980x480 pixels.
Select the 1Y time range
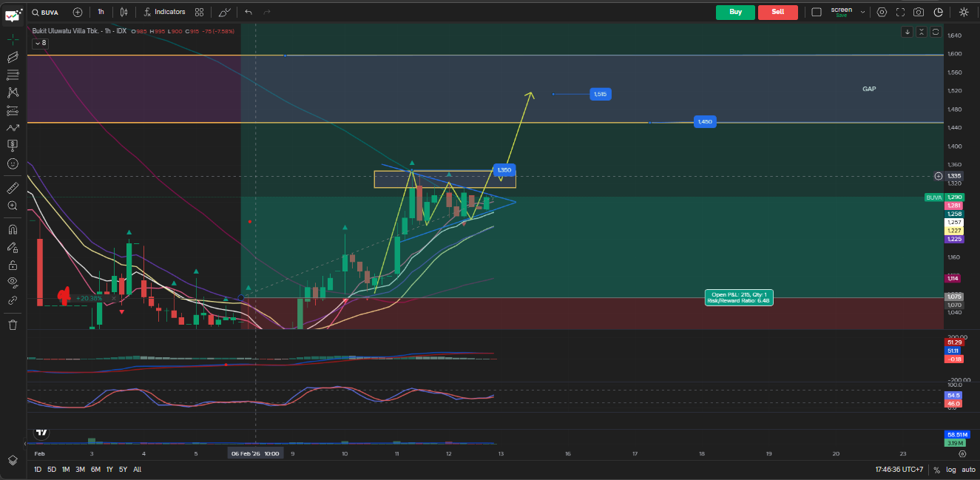click(x=109, y=470)
